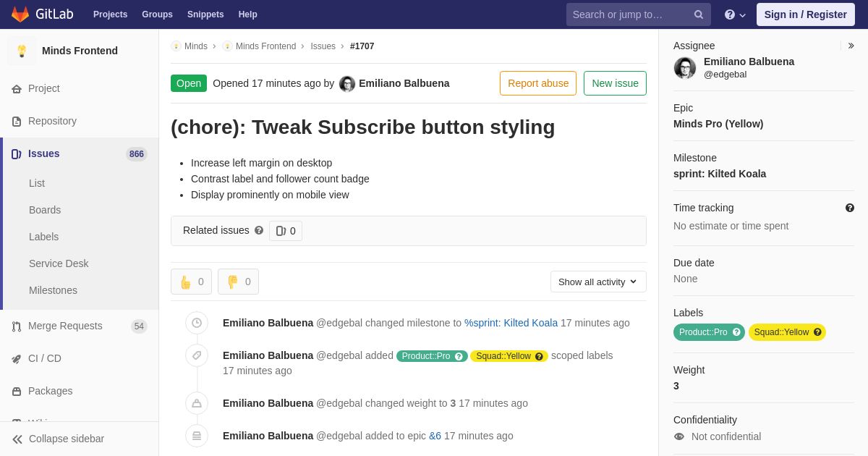Open Service Desk under Issues
The image size is (868, 456).
pos(59,263)
